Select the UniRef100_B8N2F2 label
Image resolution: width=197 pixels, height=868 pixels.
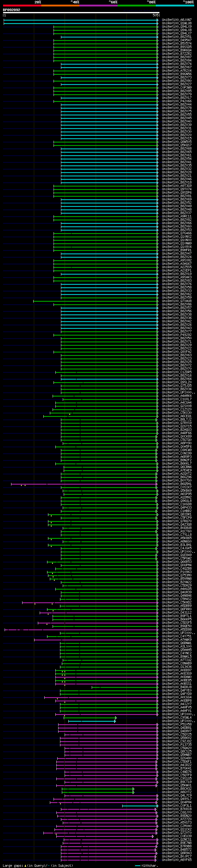pos(177,460)
